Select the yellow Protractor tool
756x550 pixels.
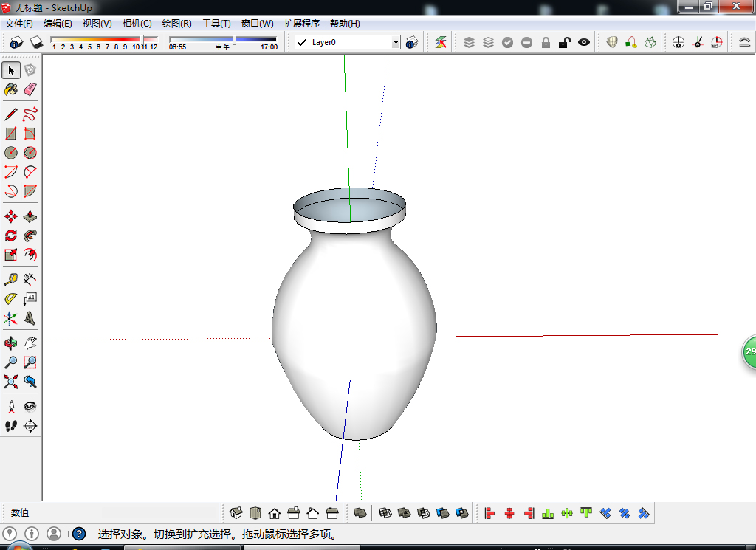(11, 299)
